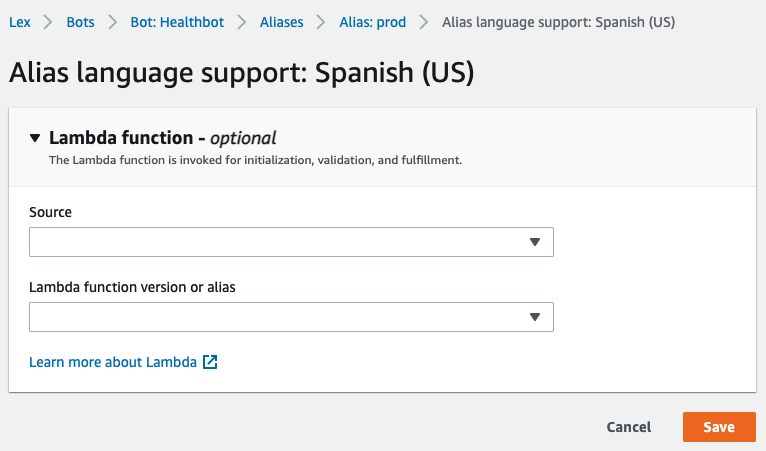Follow the Learn more about Lambda link

(113, 362)
